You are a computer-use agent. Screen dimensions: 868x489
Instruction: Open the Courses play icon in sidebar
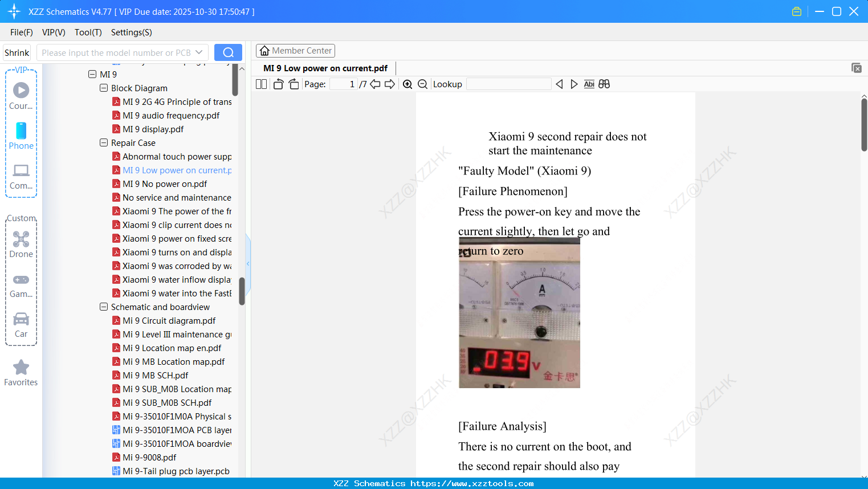[21, 90]
